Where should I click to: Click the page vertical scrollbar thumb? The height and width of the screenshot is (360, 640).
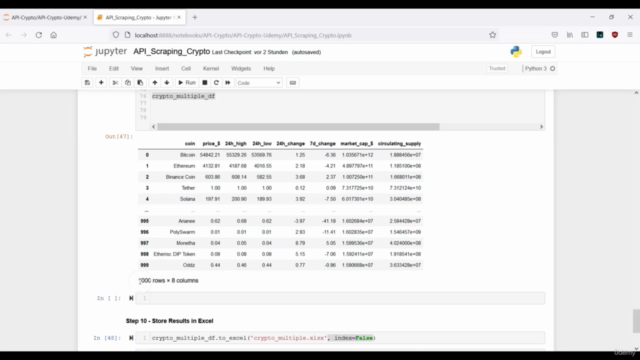click(636, 321)
